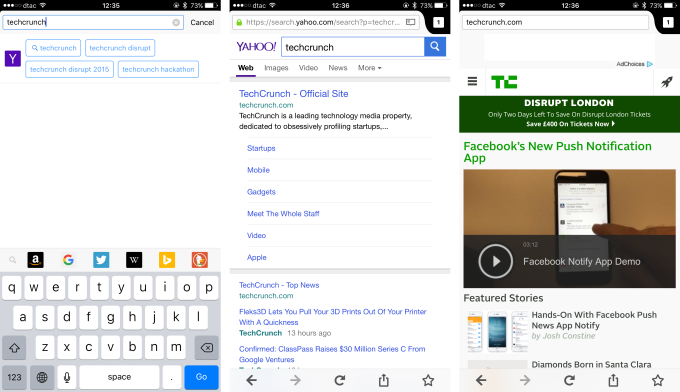Open tabs counter on Yahoo page

pyautogui.click(x=438, y=22)
